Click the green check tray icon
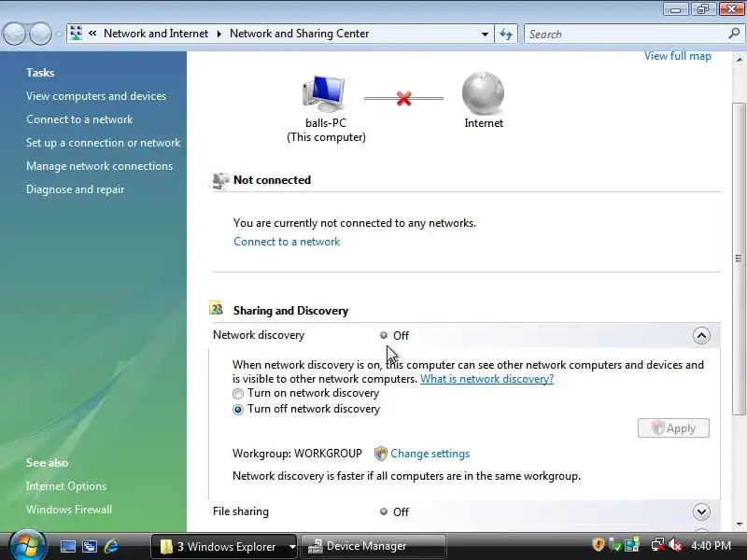Viewport: 747px width, 560px height. click(x=615, y=545)
